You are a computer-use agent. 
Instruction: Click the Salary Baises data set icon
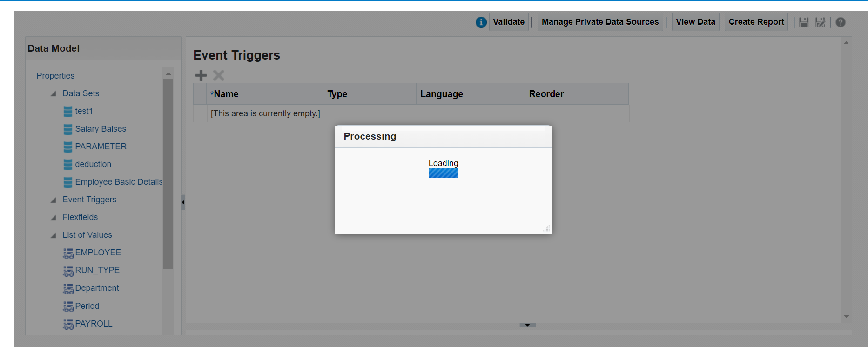(x=68, y=129)
